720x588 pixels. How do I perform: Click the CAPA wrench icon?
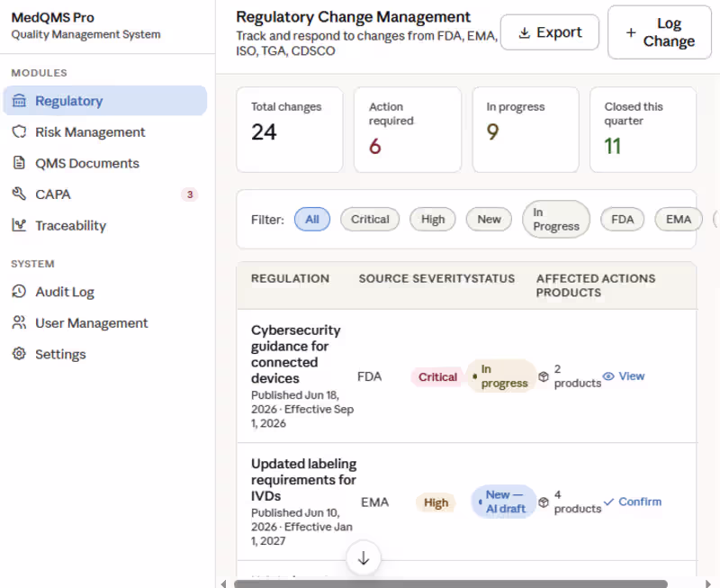19,194
